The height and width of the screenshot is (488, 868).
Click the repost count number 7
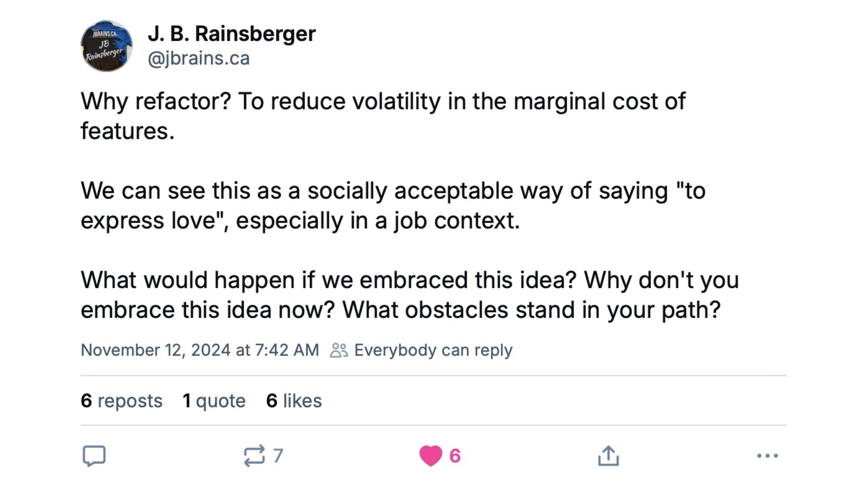click(278, 455)
